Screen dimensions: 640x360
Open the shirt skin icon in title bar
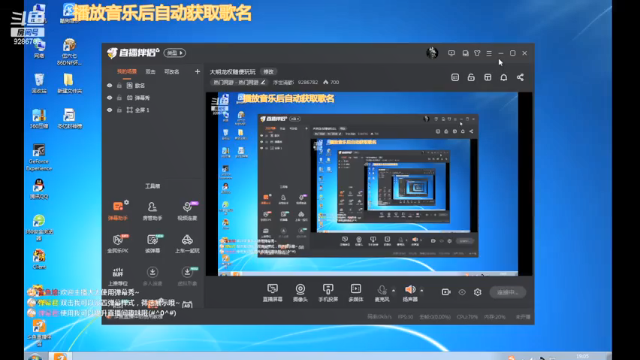(477, 53)
